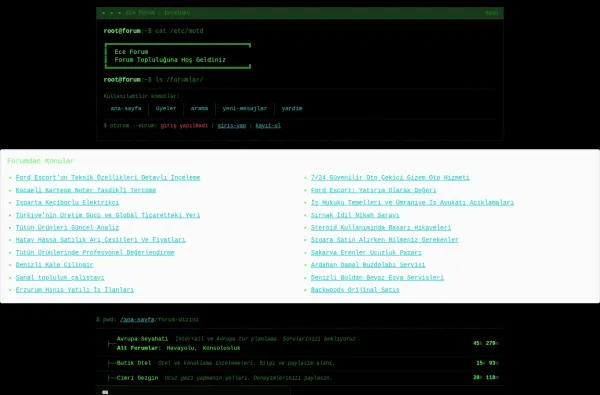Open Kocaeli Kartepe Noter Tasdikli Tercüme topic

[86, 190]
